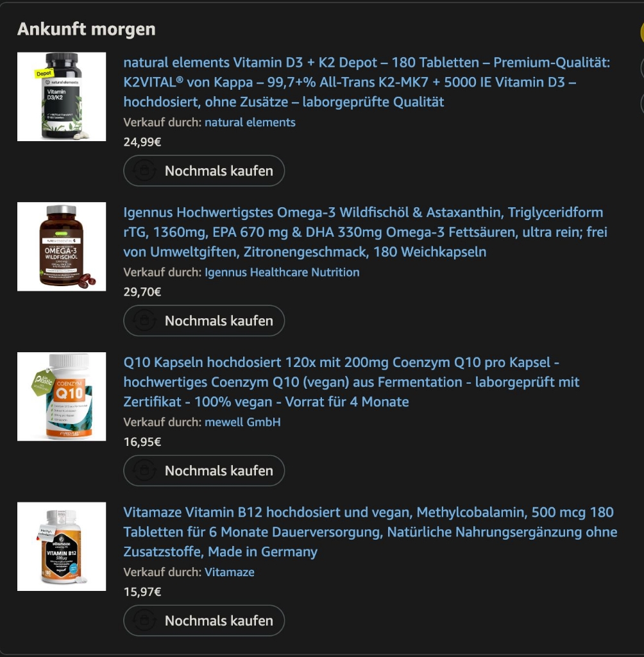
Task: Buy the Vitamin D3 + K2 again
Action: (204, 171)
